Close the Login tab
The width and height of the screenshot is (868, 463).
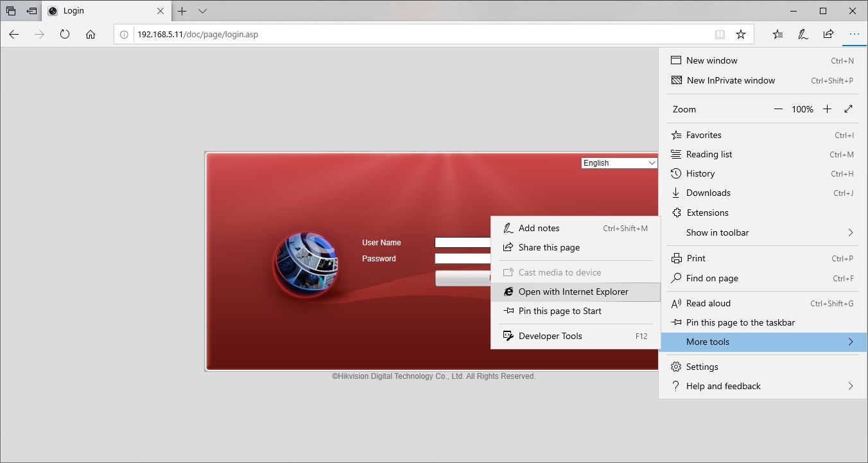(161, 11)
